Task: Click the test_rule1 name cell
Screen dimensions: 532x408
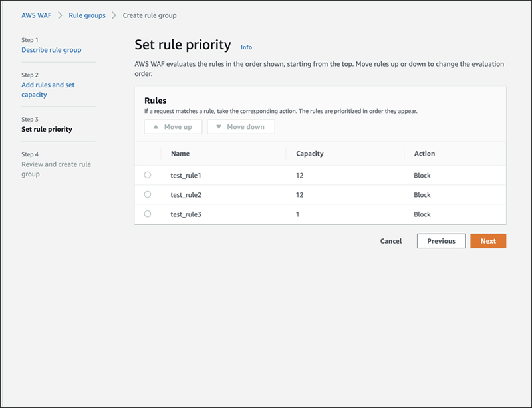Action: [x=186, y=176]
